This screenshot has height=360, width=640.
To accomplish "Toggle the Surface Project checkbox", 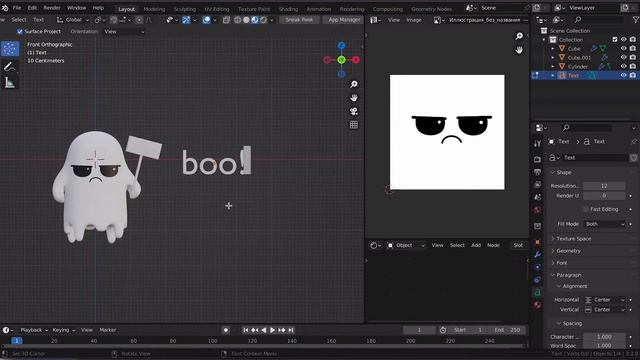I will pos(20,31).
